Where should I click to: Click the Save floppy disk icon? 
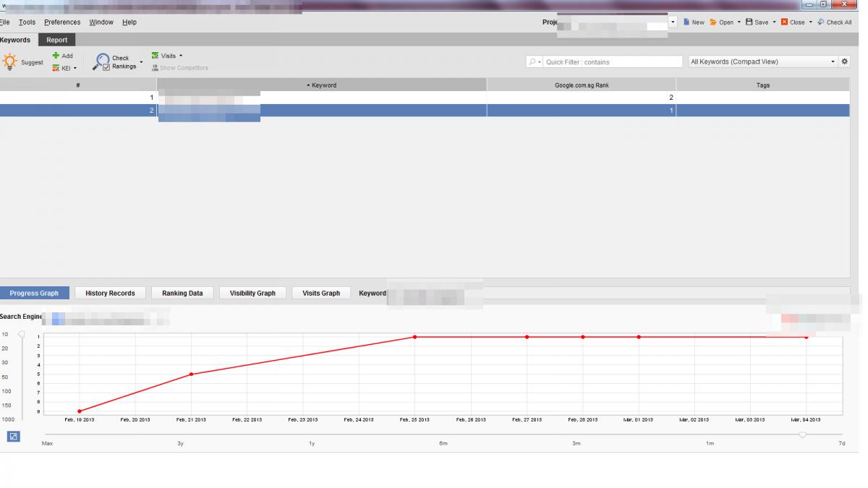tap(749, 22)
